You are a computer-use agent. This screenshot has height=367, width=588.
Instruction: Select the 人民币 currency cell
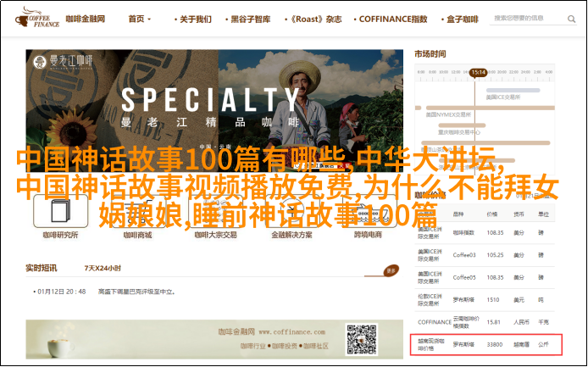[x=521, y=322]
